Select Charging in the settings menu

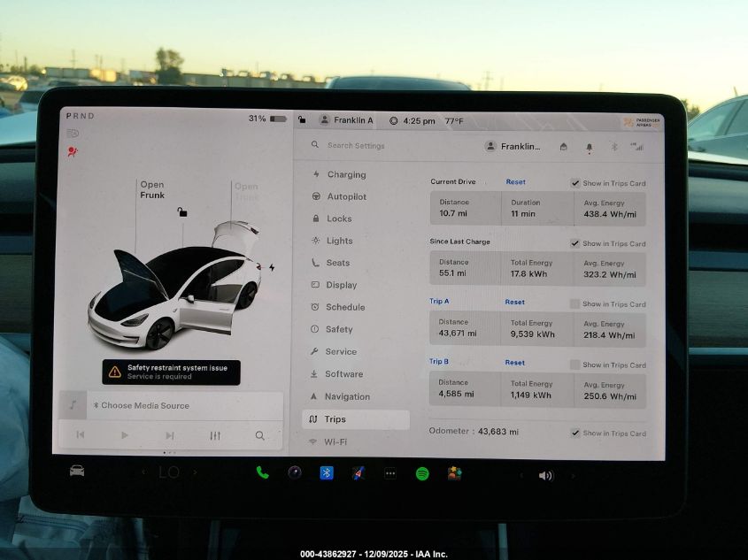[345, 174]
